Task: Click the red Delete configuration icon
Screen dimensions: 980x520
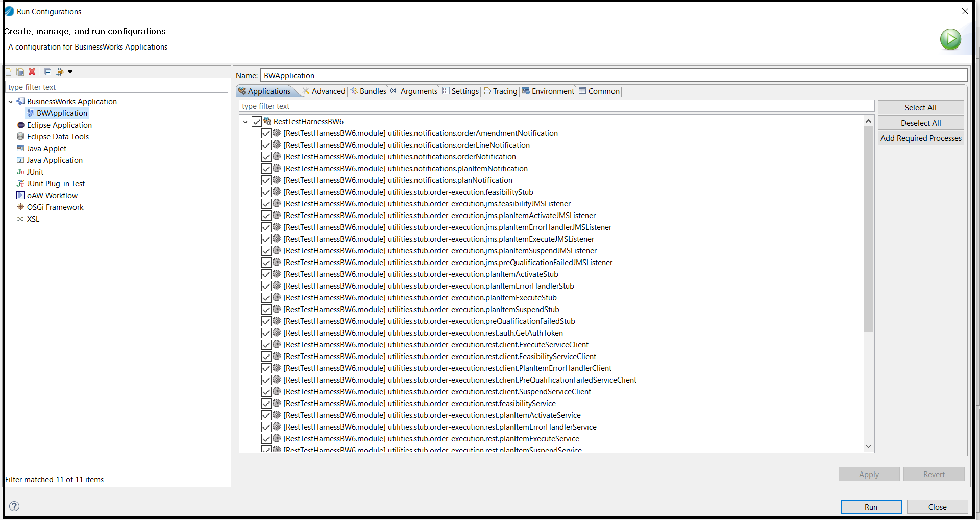Action: tap(32, 72)
